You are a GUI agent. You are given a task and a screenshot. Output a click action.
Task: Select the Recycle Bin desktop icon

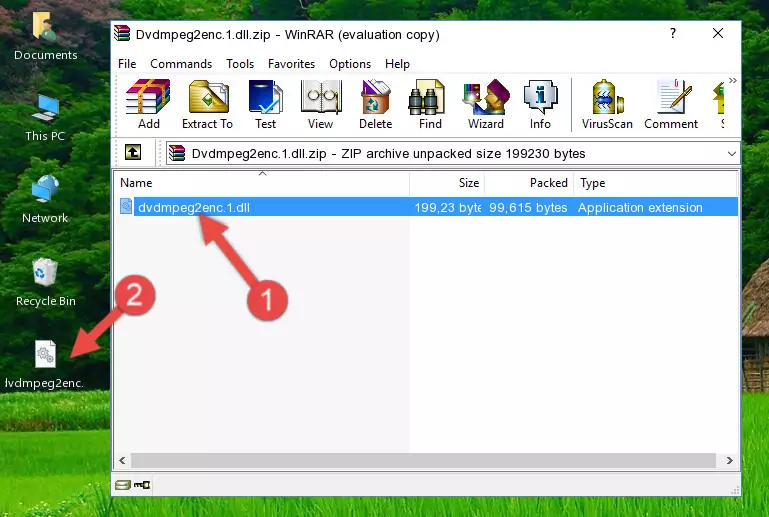tap(46, 282)
